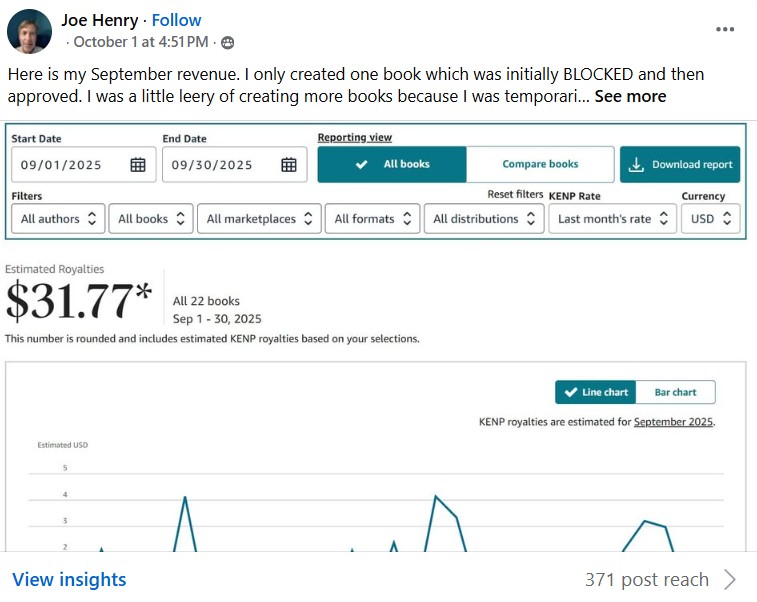
Task: Expand the post with See more
Action: point(630,97)
